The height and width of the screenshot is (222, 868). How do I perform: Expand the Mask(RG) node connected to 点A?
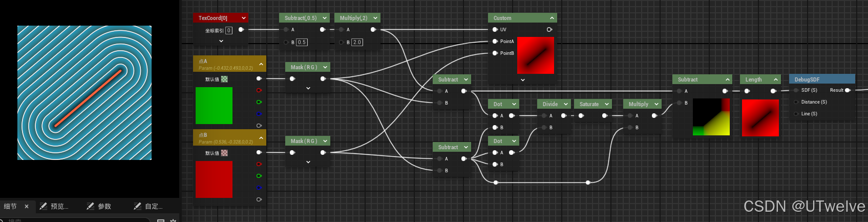(x=308, y=88)
